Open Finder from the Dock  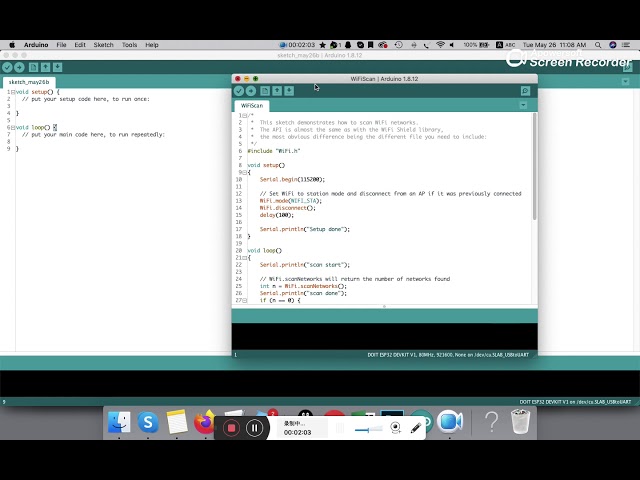pyautogui.click(x=119, y=423)
